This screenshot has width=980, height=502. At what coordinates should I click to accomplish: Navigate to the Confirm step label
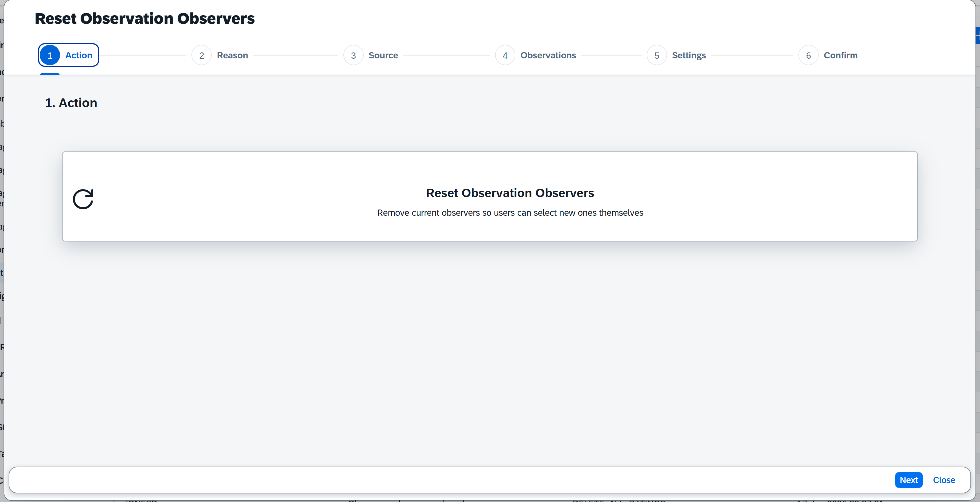coord(840,56)
